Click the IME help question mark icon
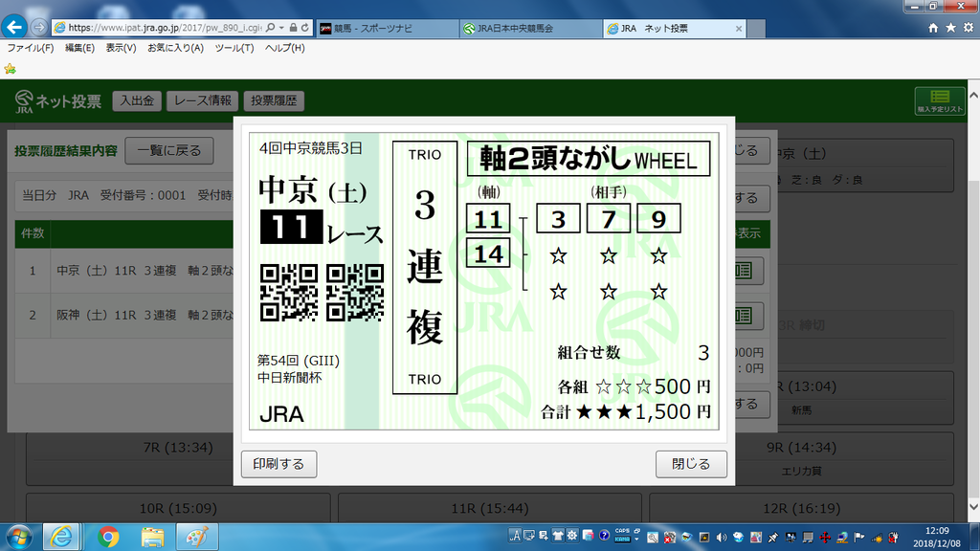The image size is (980, 551). [x=604, y=536]
